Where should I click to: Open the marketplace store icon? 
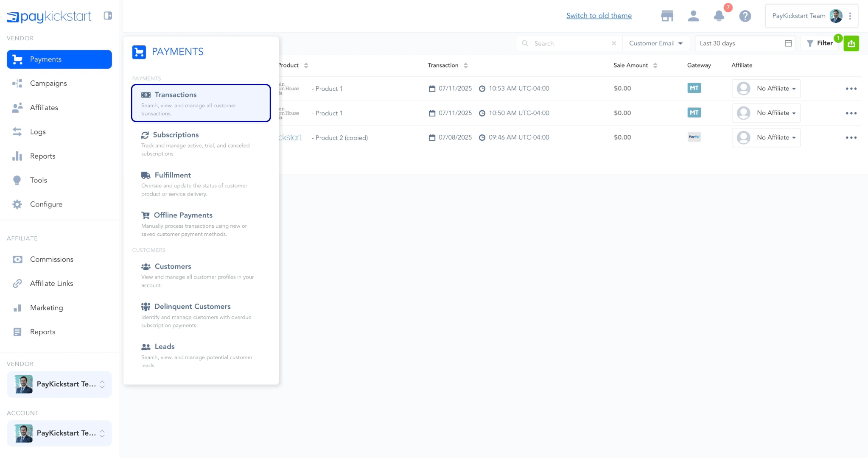pos(667,16)
